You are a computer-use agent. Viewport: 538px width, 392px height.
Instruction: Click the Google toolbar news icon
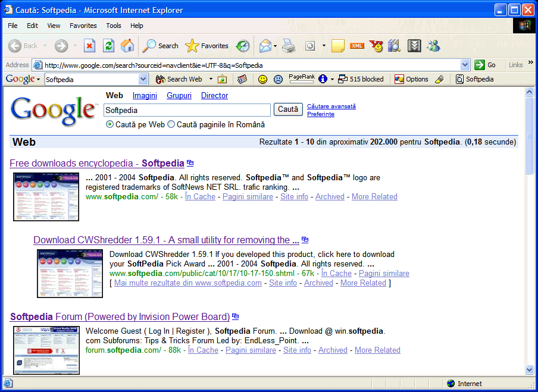(x=242, y=79)
